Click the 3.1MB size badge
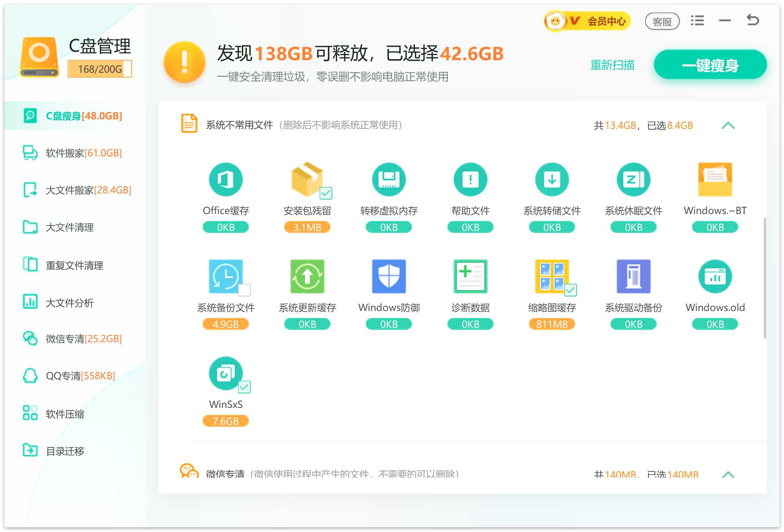Viewport: 784px width, 532px height. (x=307, y=227)
